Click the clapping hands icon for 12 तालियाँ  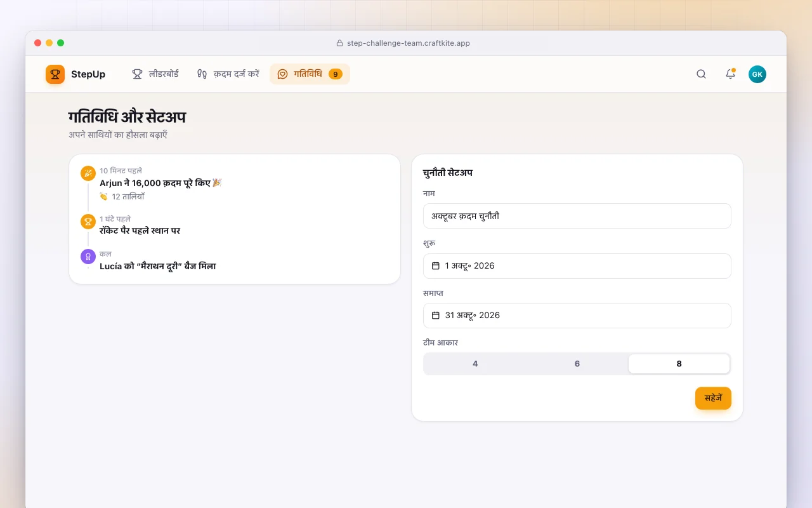[x=104, y=197]
